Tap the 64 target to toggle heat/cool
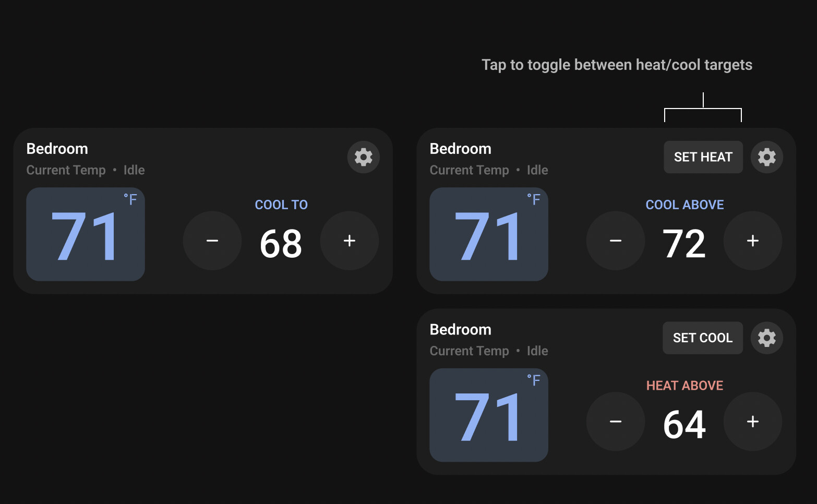The height and width of the screenshot is (504, 817). 684,424
